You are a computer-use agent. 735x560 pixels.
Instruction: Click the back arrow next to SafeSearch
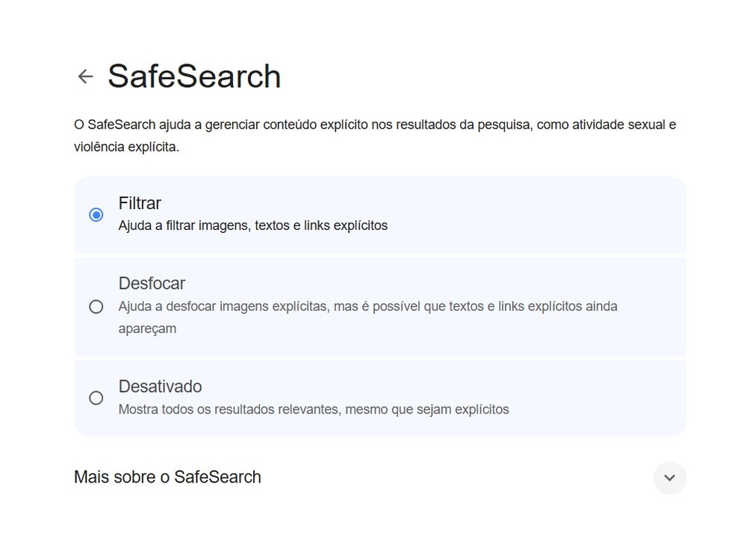[x=84, y=76]
